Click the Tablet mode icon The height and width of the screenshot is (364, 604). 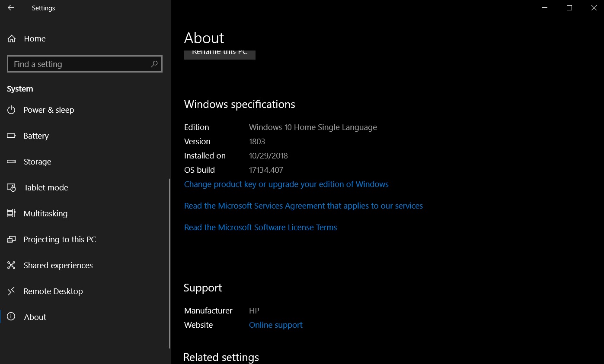point(11,187)
